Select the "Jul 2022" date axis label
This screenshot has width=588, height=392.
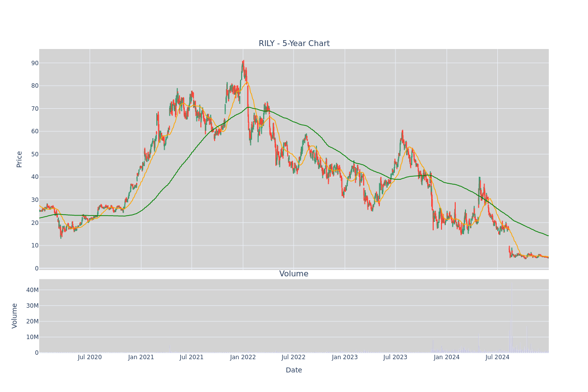(294, 357)
